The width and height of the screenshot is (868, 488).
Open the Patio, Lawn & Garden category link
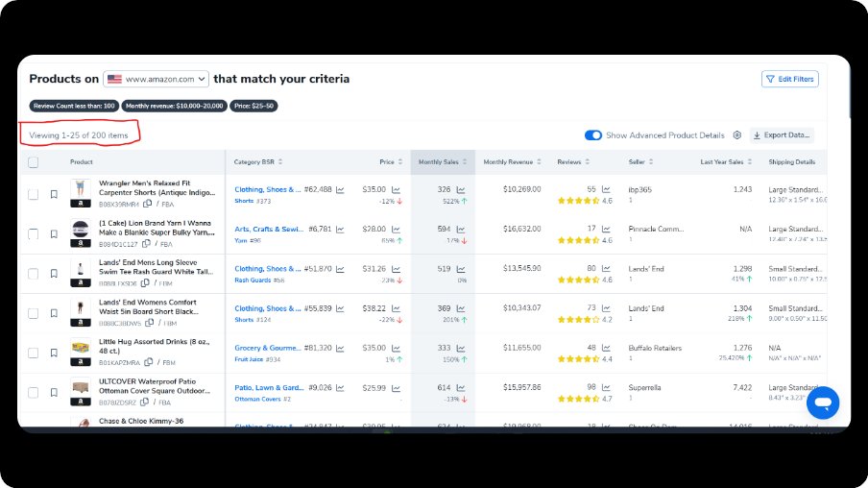click(x=269, y=388)
